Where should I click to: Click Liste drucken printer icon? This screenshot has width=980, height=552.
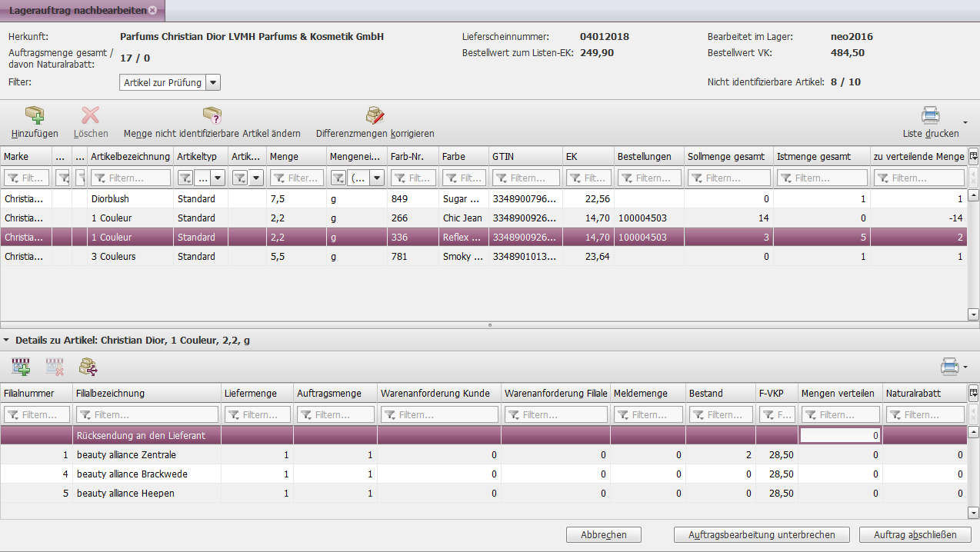click(x=931, y=115)
